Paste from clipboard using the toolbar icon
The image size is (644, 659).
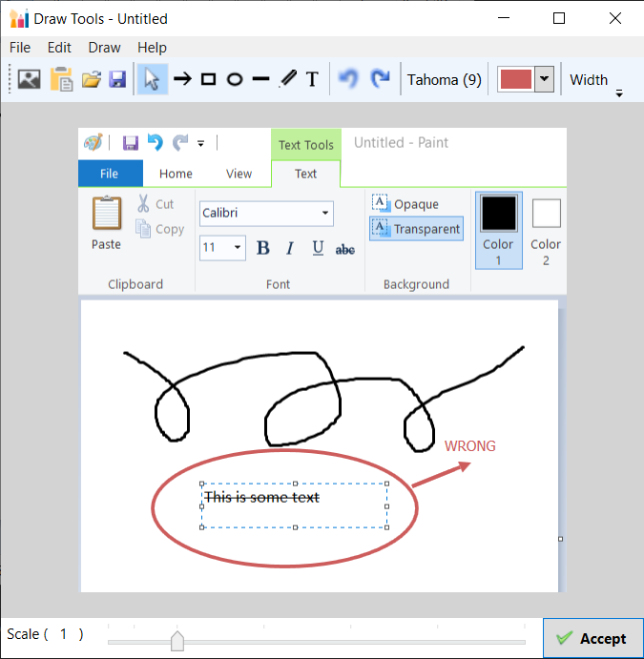coord(62,80)
